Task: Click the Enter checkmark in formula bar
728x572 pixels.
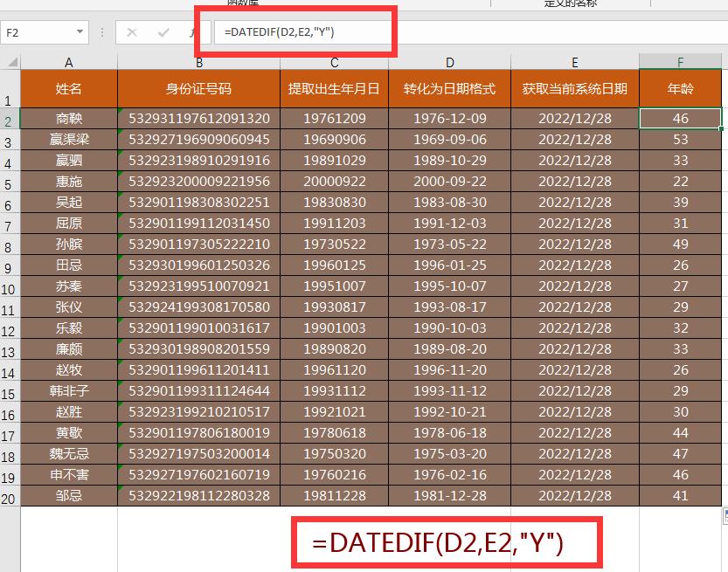Action: [x=163, y=32]
